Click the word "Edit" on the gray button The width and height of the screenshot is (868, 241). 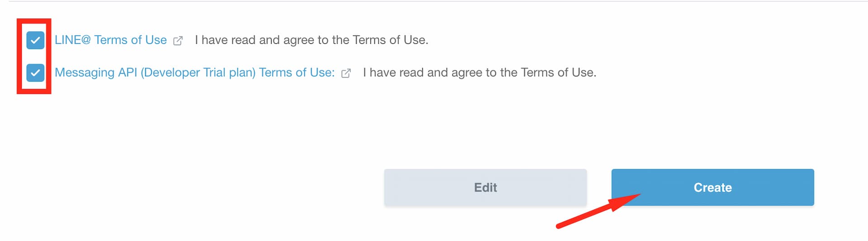pos(486,187)
